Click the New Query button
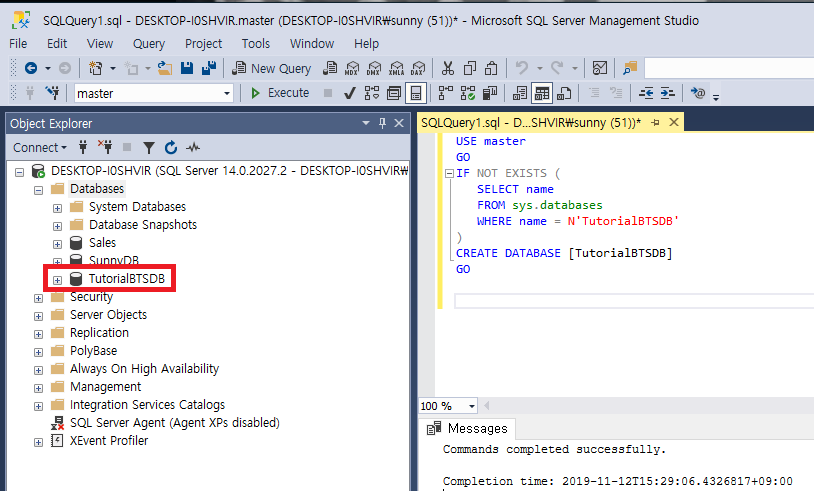 [x=272, y=68]
